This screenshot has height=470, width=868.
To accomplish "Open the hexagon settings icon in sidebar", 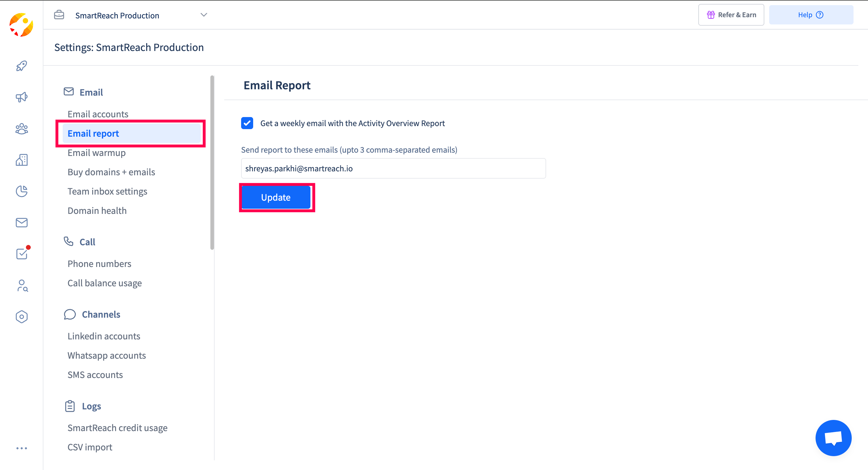I will (x=22, y=316).
